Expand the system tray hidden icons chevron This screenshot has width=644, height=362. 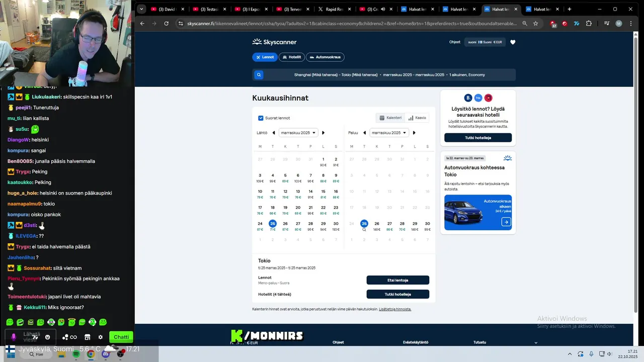coord(570,354)
